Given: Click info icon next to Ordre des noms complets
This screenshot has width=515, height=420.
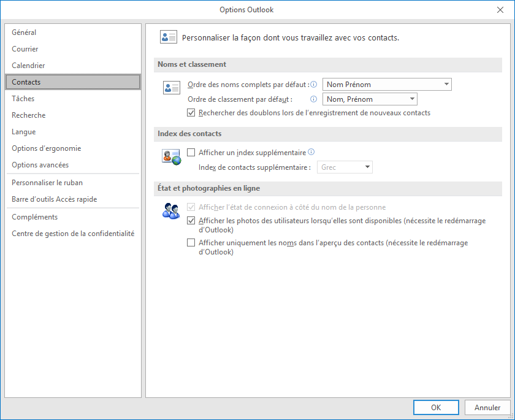Looking at the screenshot, I should (x=314, y=85).
